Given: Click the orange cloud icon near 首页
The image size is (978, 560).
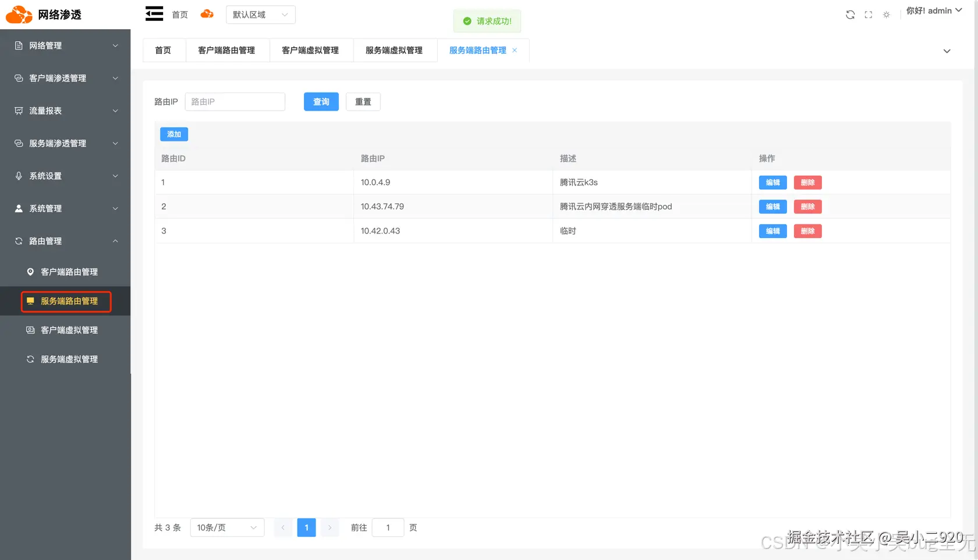Looking at the screenshot, I should point(207,14).
